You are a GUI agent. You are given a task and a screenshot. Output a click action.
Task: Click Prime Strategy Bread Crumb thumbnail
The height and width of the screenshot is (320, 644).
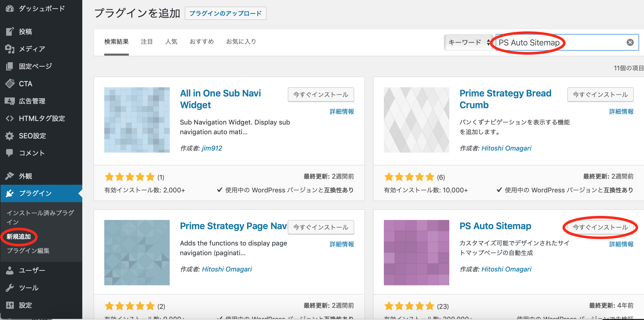417,120
